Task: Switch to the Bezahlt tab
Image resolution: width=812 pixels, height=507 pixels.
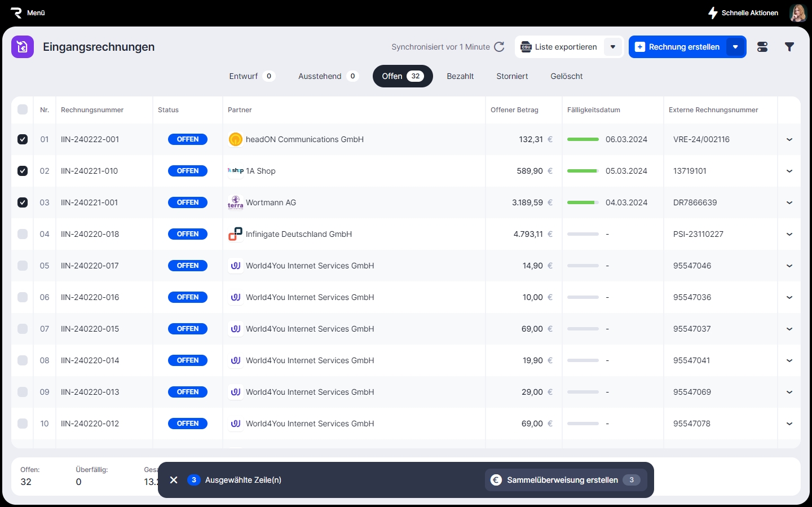Action: 460,76
